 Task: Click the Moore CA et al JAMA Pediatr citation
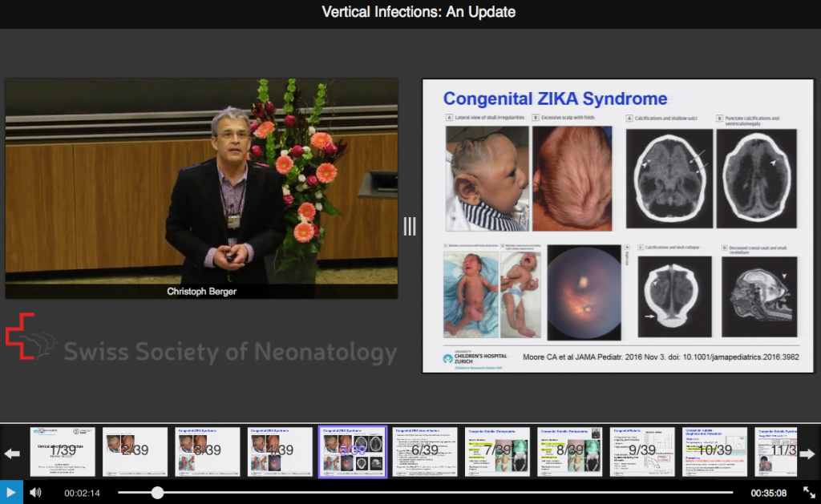click(x=661, y=357)
